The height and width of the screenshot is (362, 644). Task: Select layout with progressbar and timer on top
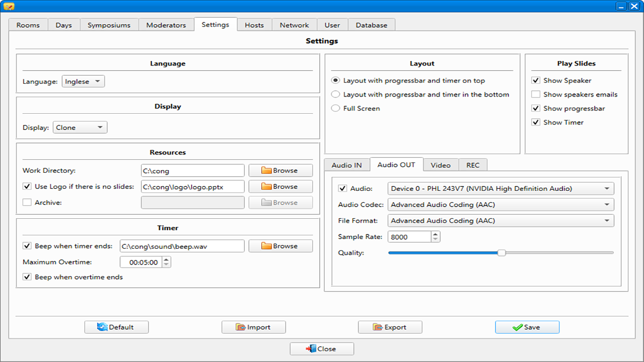pyautogui.click(x=335, y=80)
